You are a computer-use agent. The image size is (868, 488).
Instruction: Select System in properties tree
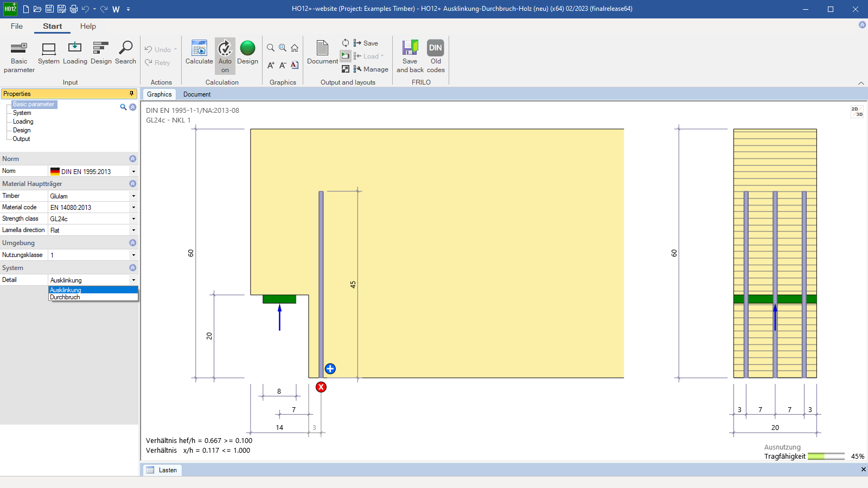pos(22,113)
